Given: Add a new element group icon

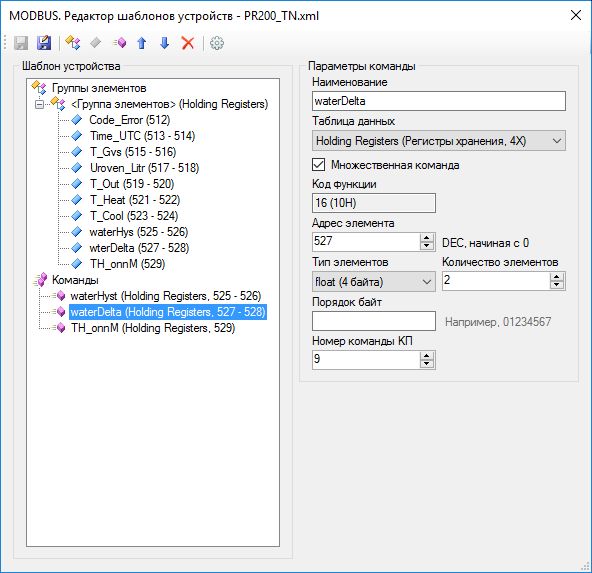Looking at the screenshot, I should (x=72, y=43).
